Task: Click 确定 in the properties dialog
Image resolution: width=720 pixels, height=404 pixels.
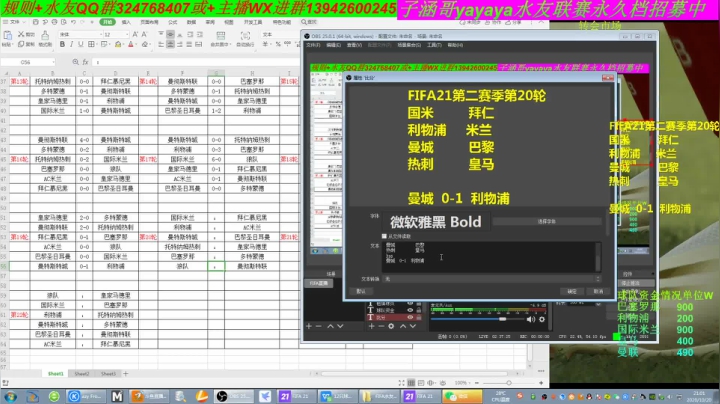Action: [x=572, y=291]
